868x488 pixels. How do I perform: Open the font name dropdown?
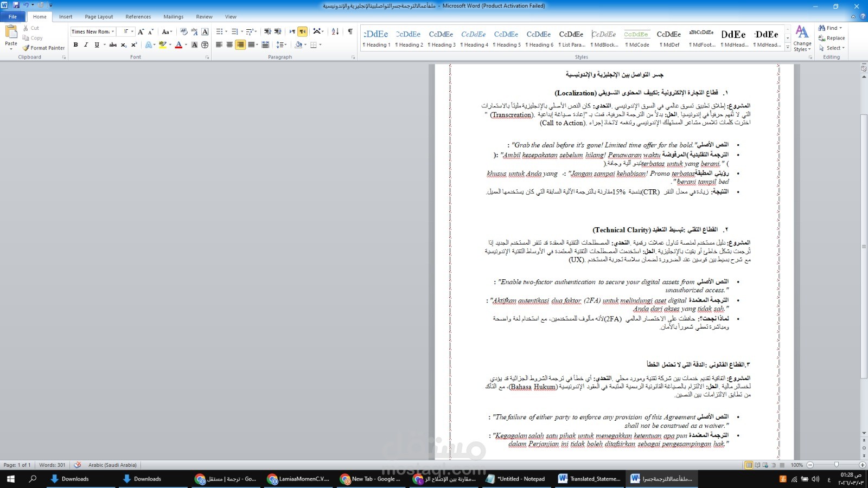point(113,31)
